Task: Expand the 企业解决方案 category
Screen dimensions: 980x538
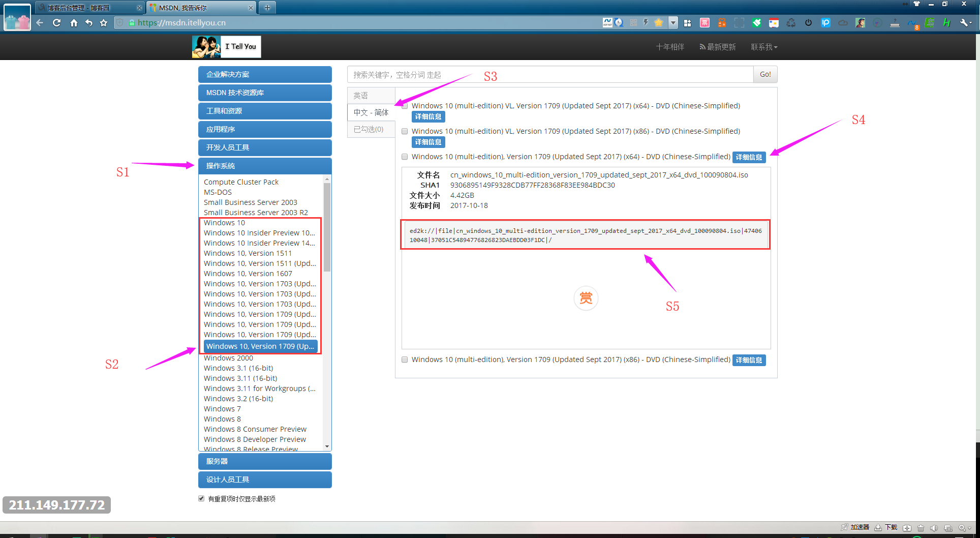Action: [x=265, y=74]
